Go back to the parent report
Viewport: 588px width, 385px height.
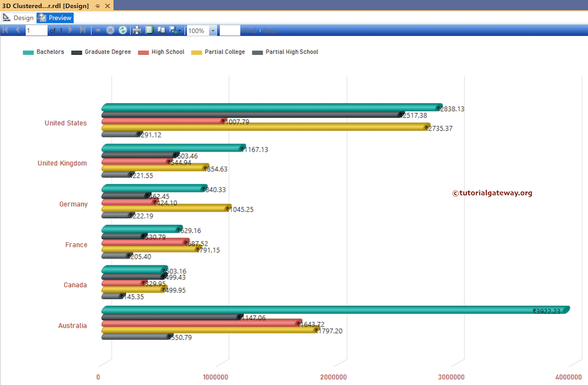98,30
